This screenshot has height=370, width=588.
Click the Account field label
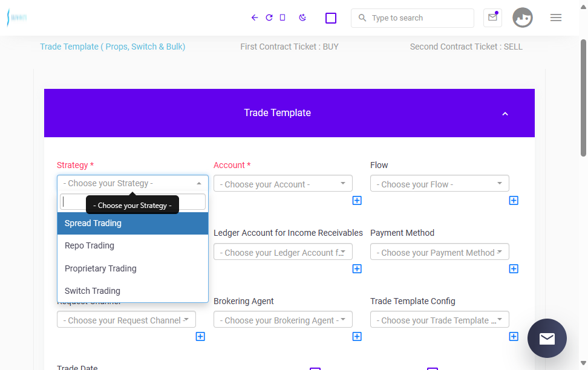coord(232,165)
